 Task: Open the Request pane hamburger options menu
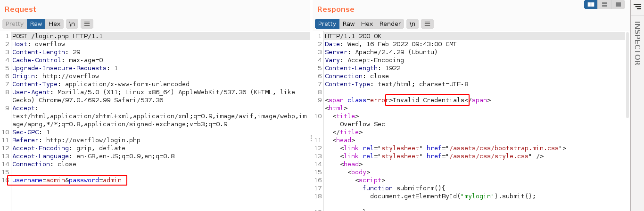coord(87,24)
